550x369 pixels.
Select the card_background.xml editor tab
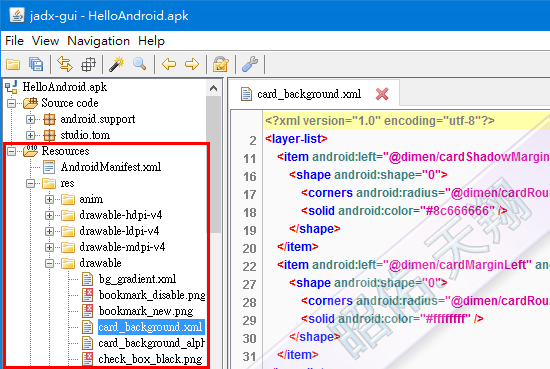coord(309,94)
